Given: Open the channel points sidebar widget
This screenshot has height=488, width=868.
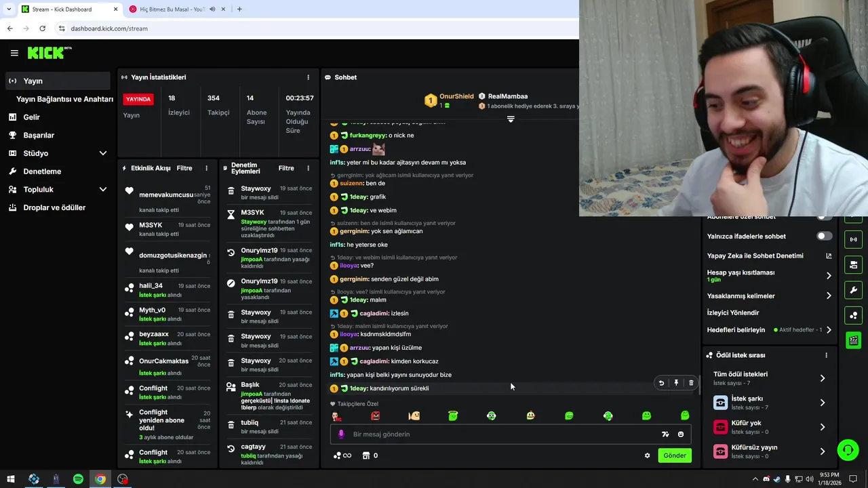Looking at the screenshot, I should [854, 315].
